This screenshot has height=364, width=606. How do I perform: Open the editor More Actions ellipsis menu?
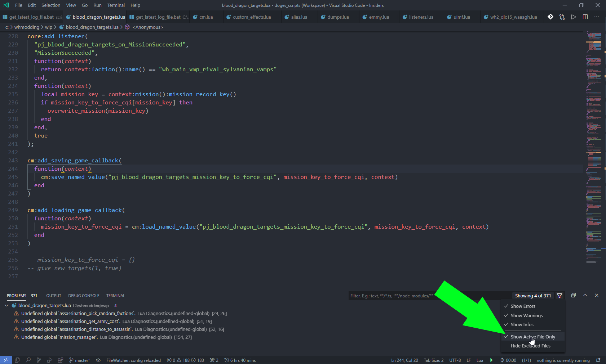tap(597, 17)
